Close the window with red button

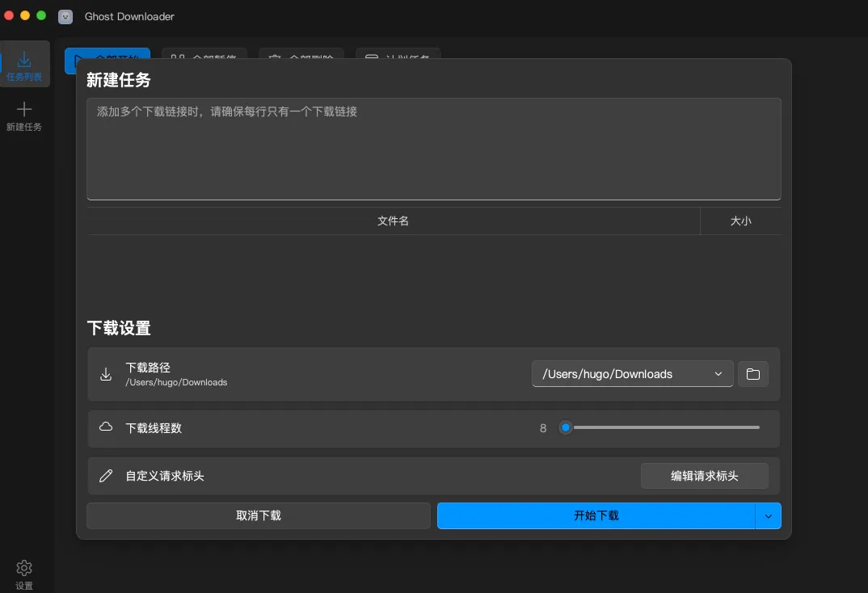click(9, 15)
